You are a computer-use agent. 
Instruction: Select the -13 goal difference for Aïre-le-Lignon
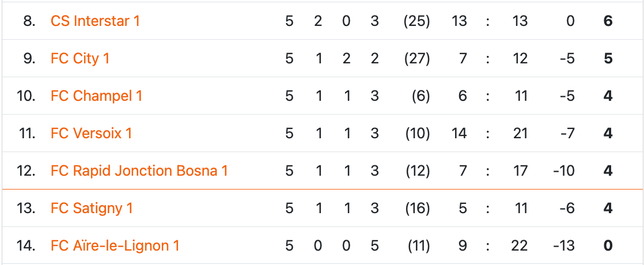click(564, 246)
